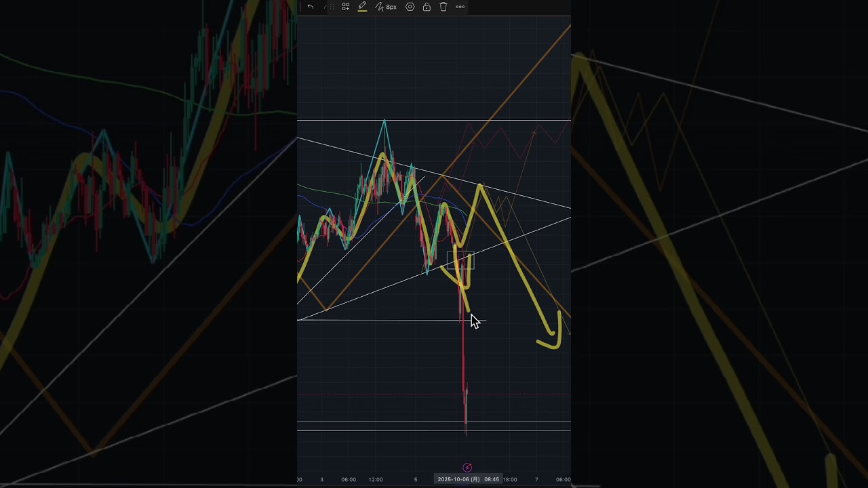The image size is (868, 488).
Task: Click the undo arrow in the toolbar
Action: [310, 7]
